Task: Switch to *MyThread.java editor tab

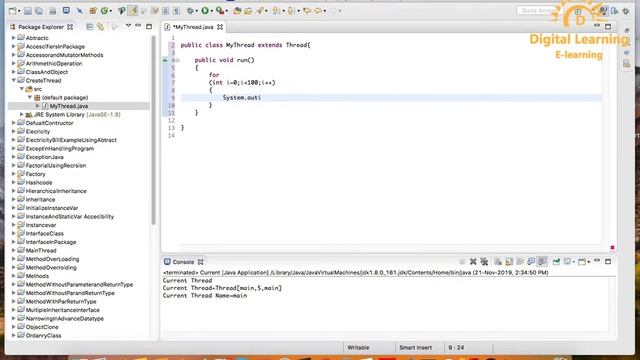Action: pos(193,27)
